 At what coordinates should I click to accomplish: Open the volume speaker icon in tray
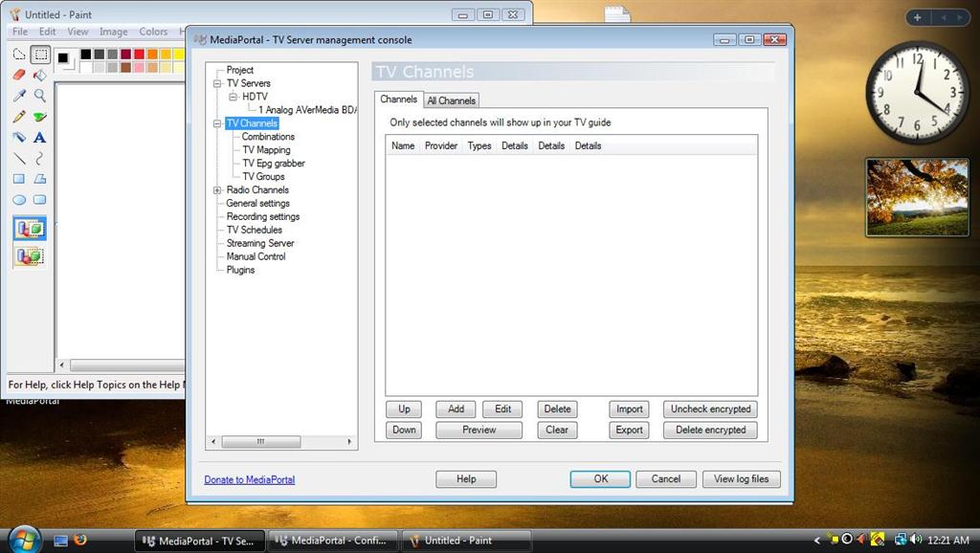point(916,540)
